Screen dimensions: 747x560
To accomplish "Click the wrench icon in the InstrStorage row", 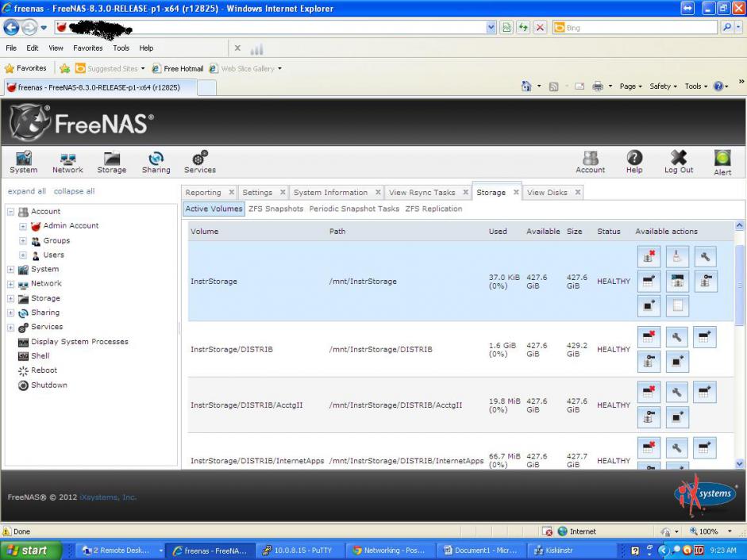I will [x=706, y=257].
